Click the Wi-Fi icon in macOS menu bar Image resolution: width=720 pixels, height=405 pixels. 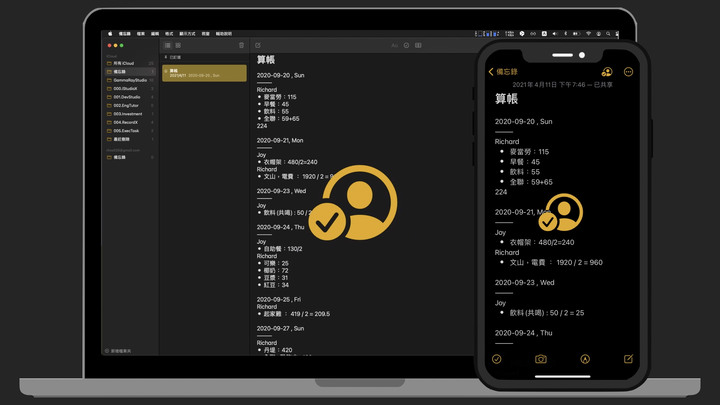(x=588, y=34)
